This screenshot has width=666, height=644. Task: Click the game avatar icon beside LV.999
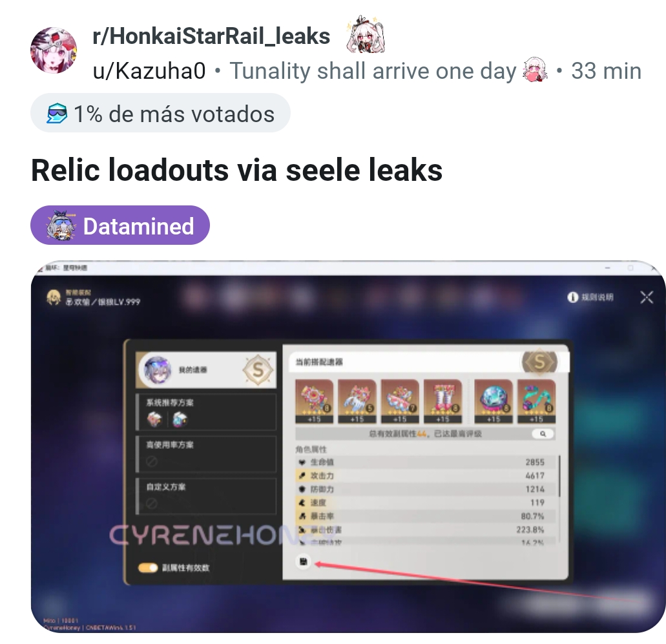click(x=54, y=298)
